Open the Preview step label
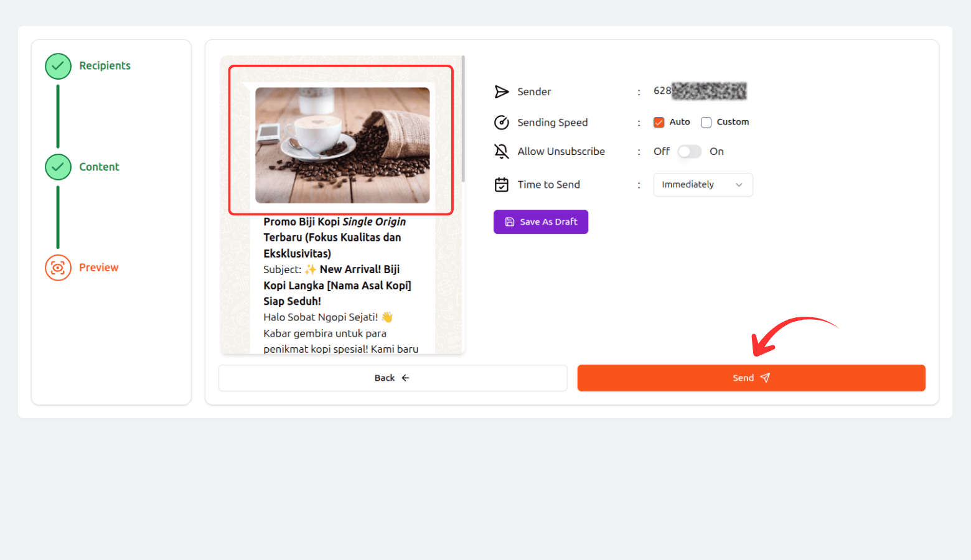 point(98,268)
